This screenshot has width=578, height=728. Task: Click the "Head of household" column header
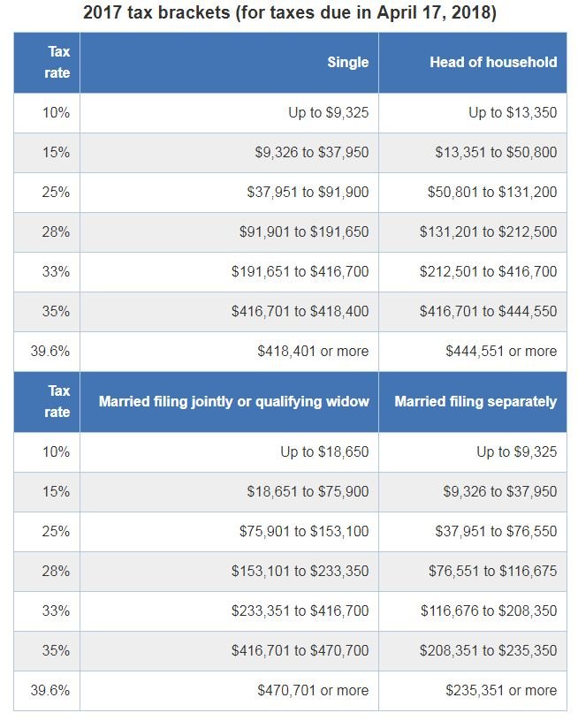click(x=493, y=62)
